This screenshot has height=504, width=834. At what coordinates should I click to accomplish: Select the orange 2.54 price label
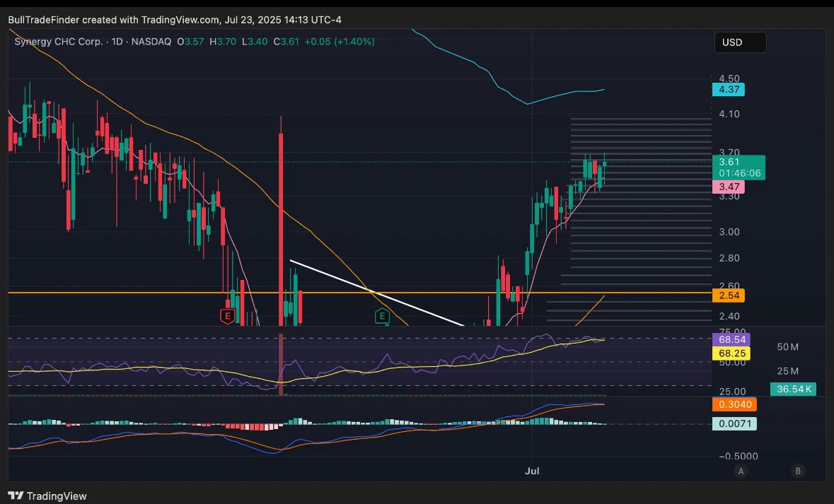(728, 295)
